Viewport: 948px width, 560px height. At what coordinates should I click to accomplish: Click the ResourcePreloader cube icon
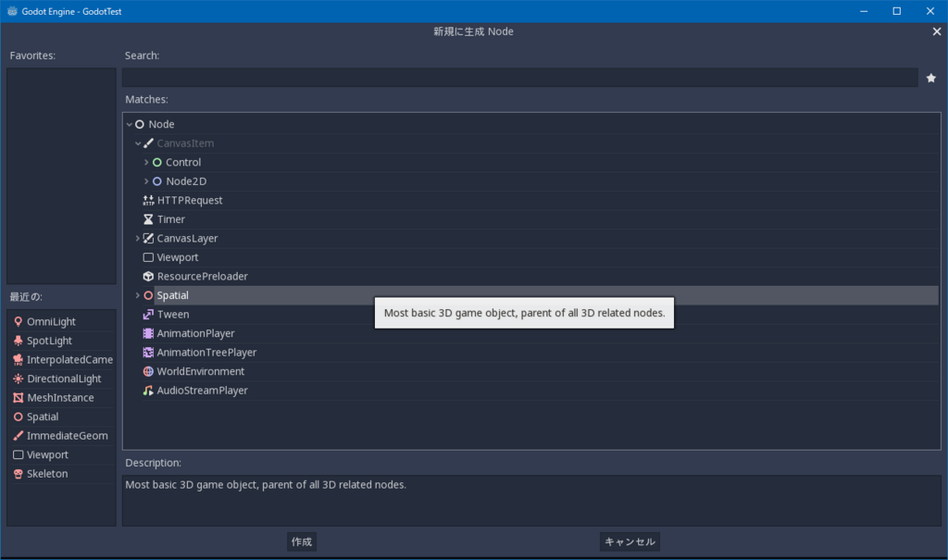[x=148, y=277]
